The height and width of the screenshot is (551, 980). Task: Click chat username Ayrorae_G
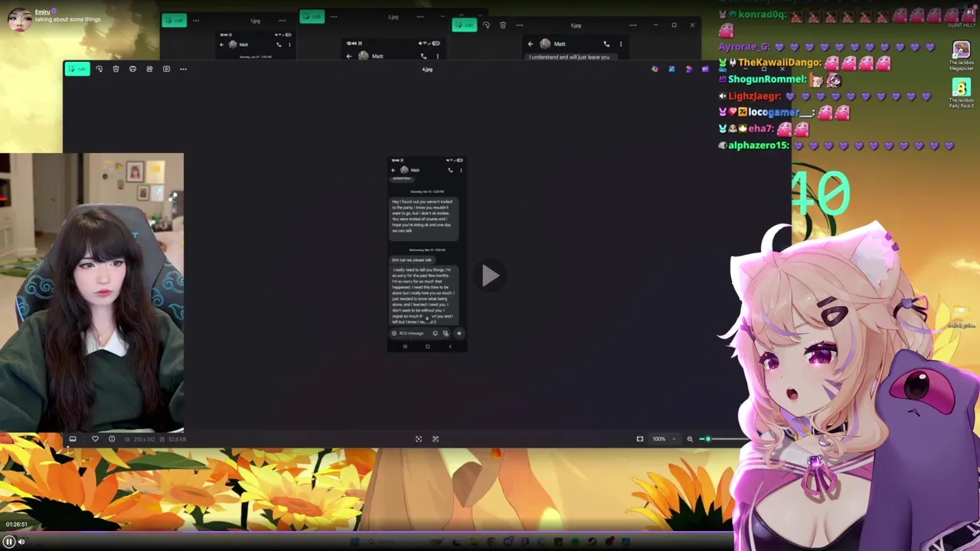743,47
